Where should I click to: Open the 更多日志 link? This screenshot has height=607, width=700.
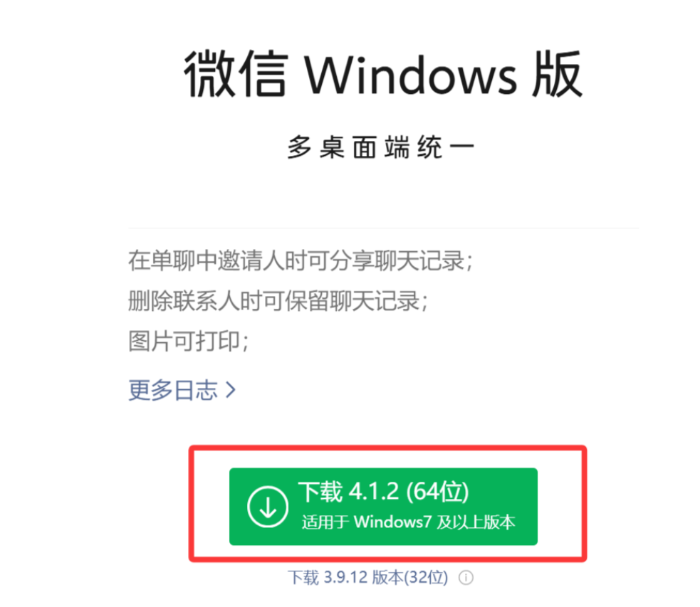[x=182, y=390]
